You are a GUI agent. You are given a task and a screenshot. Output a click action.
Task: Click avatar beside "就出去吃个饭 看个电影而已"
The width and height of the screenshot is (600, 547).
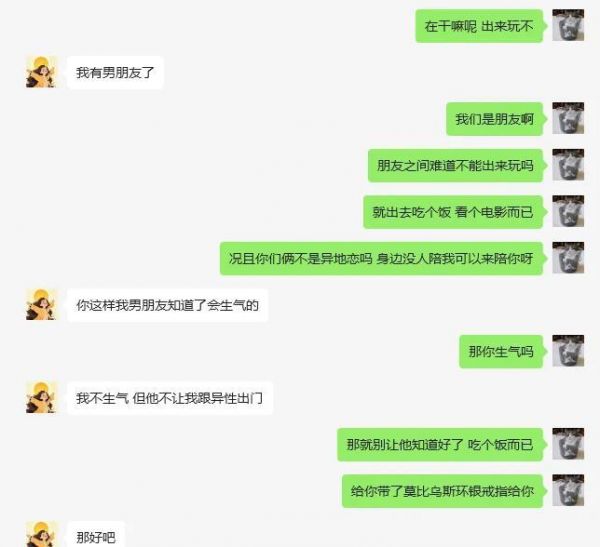[x=568, y=211]
